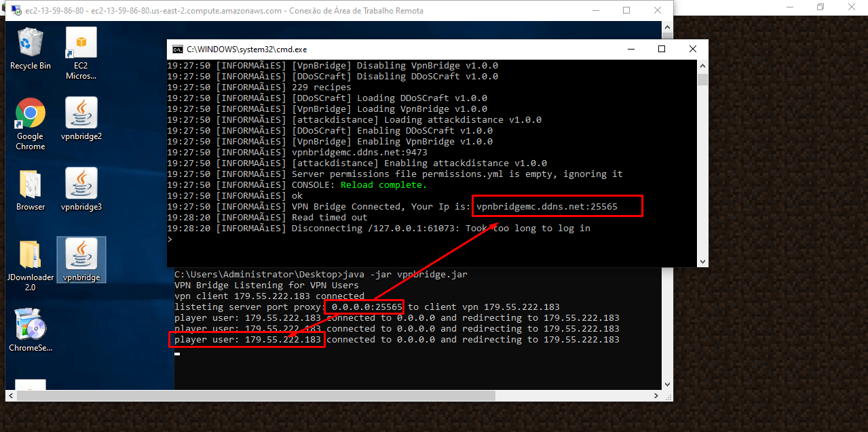Image resolution: width=868 pixels, height=432 pixels.
Task: Select the vpnbridge3 Java jar icon
Action: (81, 189)
